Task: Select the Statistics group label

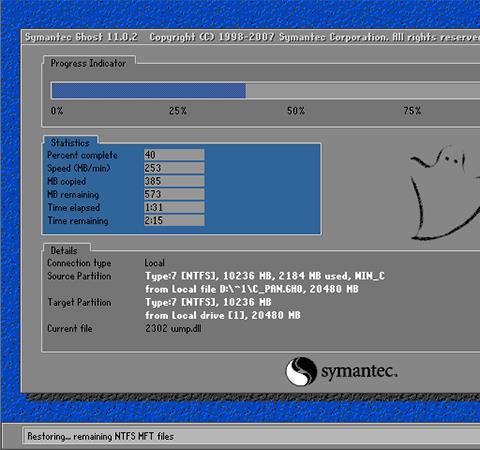Action: (x=70, y=143)
